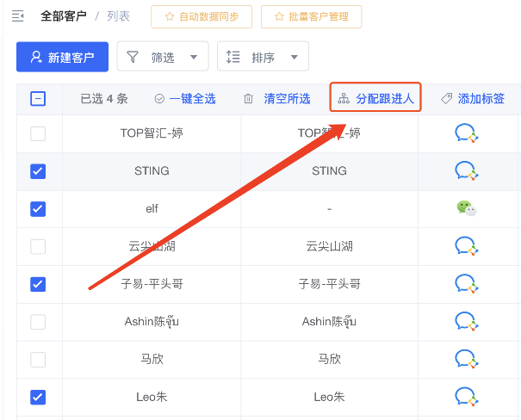Click the trash icon beside 清空所选
Viewport: 521px width, 420px height.
(248, 99)
